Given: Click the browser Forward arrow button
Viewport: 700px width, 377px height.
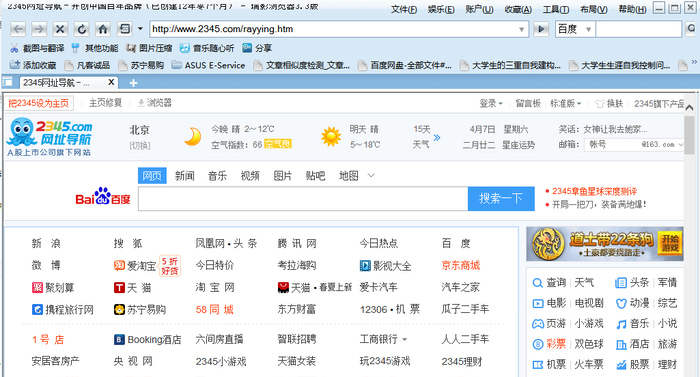Looking at the screenshot, I should [x=39, y=29].
